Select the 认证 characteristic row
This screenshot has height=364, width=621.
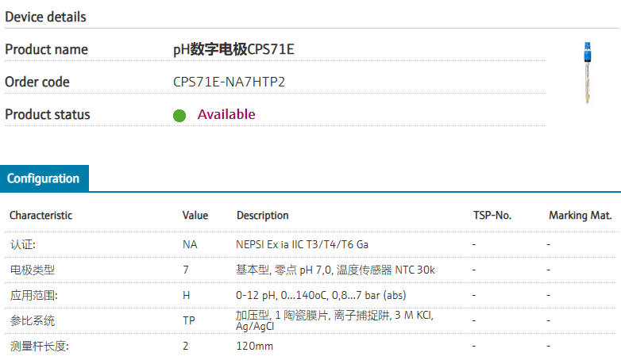(x=310, y=244)
